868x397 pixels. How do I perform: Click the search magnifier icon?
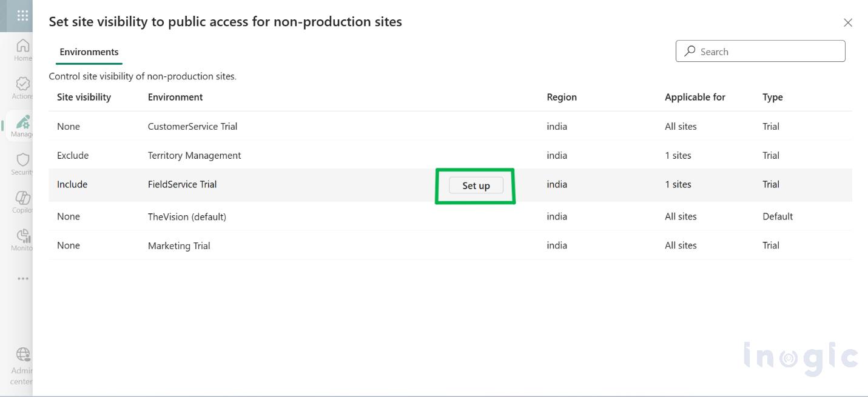click(x=690, y=52)
